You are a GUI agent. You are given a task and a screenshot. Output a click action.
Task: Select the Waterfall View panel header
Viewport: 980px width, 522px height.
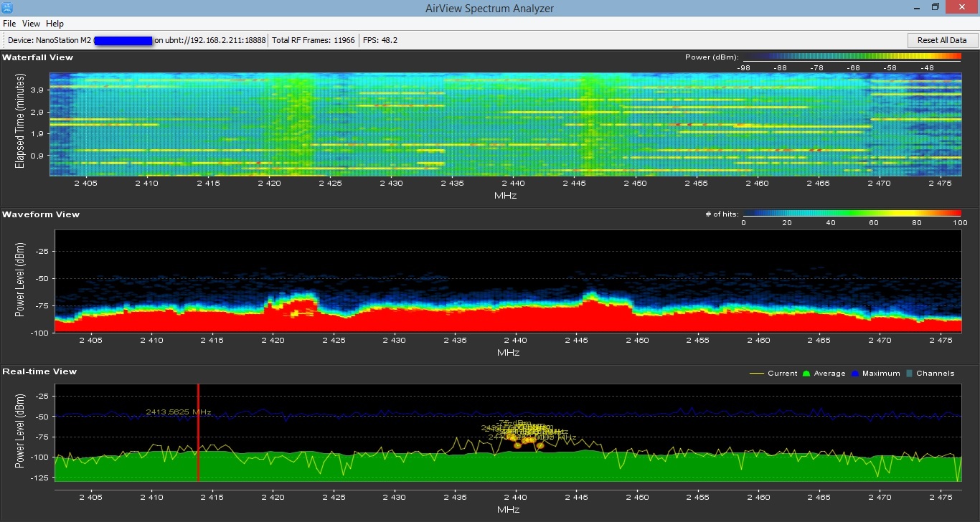(37, 57)
